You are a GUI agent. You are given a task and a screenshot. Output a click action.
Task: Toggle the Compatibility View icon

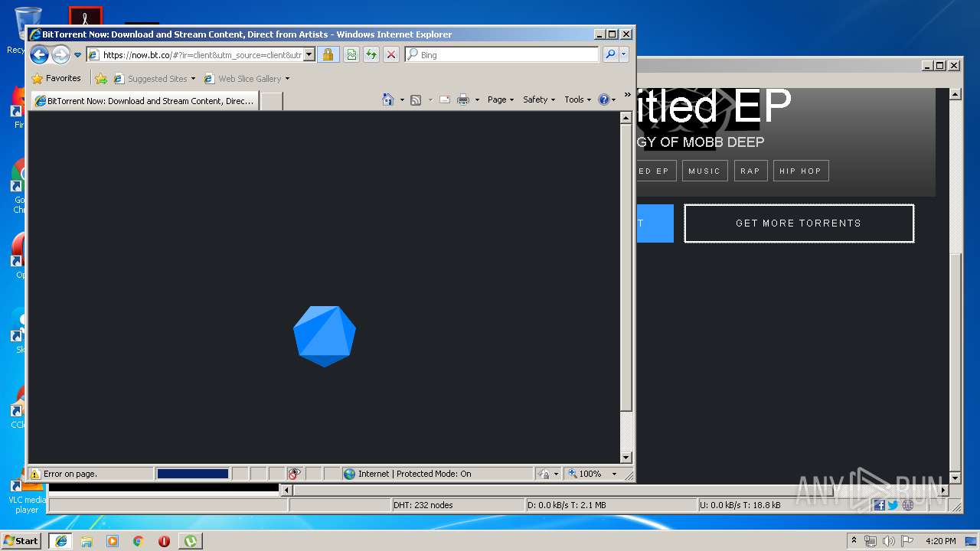click(351, 54)
